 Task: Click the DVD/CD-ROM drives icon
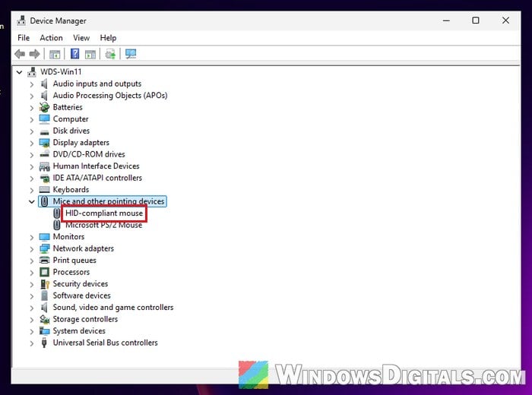44,155
